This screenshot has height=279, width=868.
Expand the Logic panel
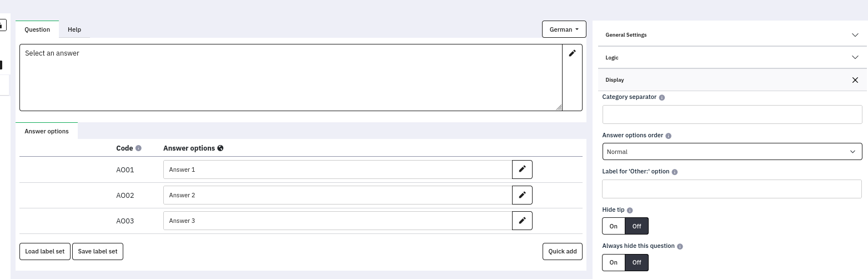tap(732, 58)
